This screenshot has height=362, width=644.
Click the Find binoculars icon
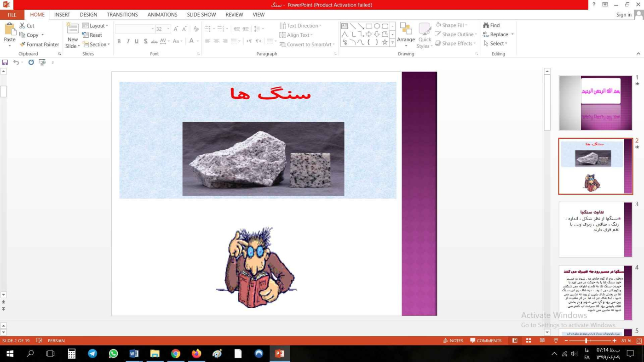coord(486,25)
